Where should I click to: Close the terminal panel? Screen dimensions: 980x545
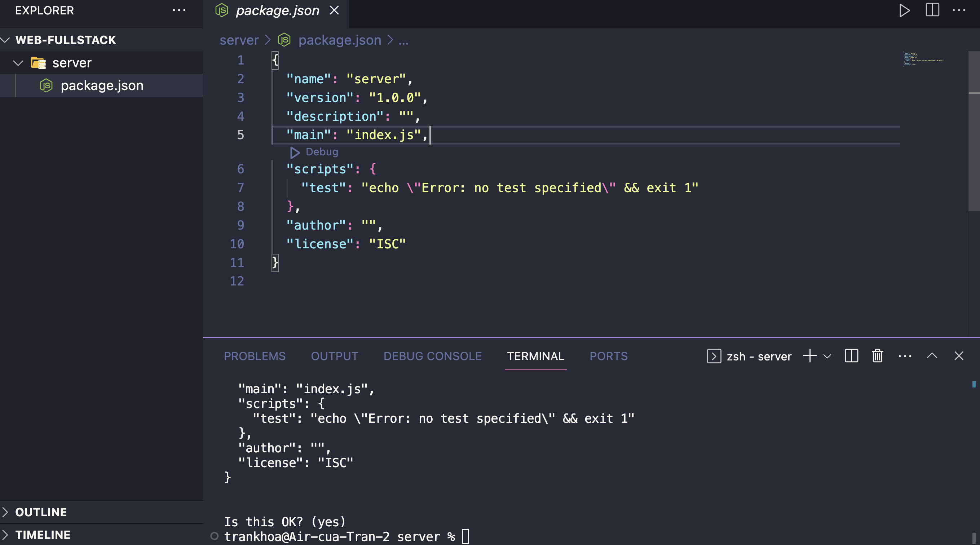(959, 356)
